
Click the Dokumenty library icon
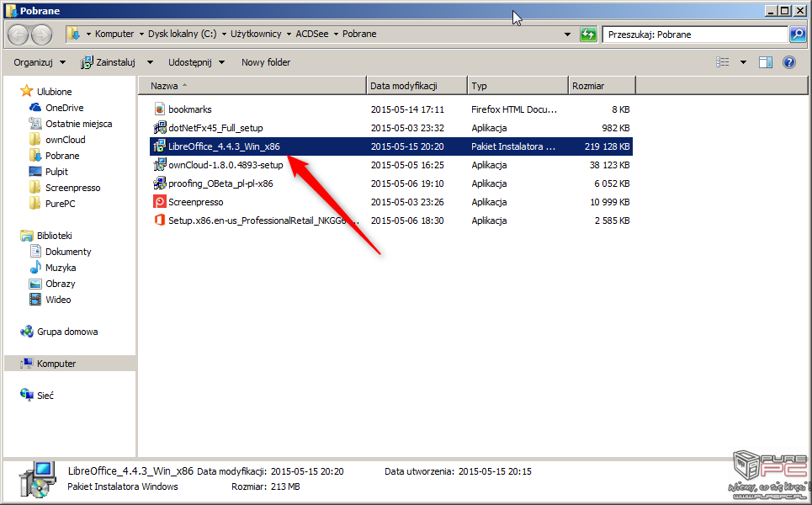point(35,252)
